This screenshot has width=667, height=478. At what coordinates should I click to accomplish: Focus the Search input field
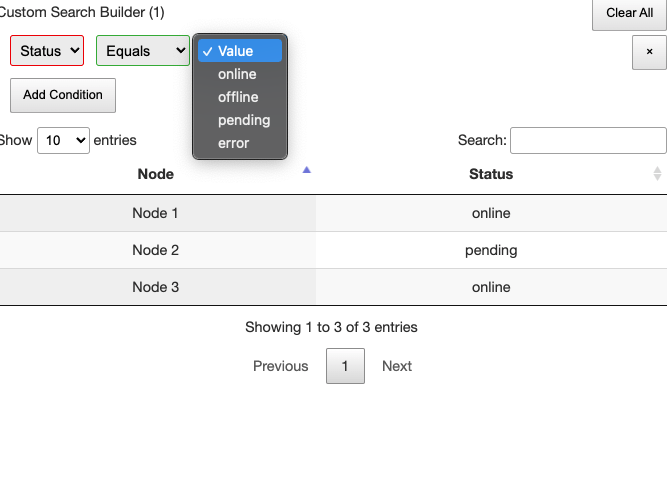[588, 140]
